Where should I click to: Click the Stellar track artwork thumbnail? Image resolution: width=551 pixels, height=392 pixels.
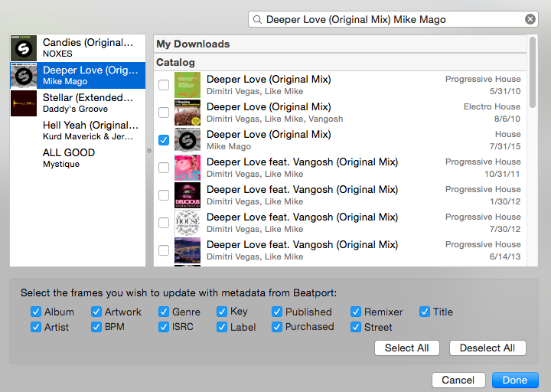click(x=24, y=103)
